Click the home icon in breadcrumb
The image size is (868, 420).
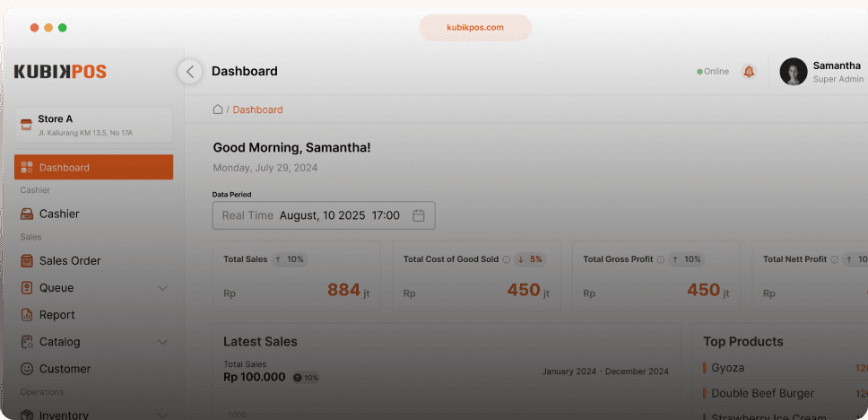(218, 109)
